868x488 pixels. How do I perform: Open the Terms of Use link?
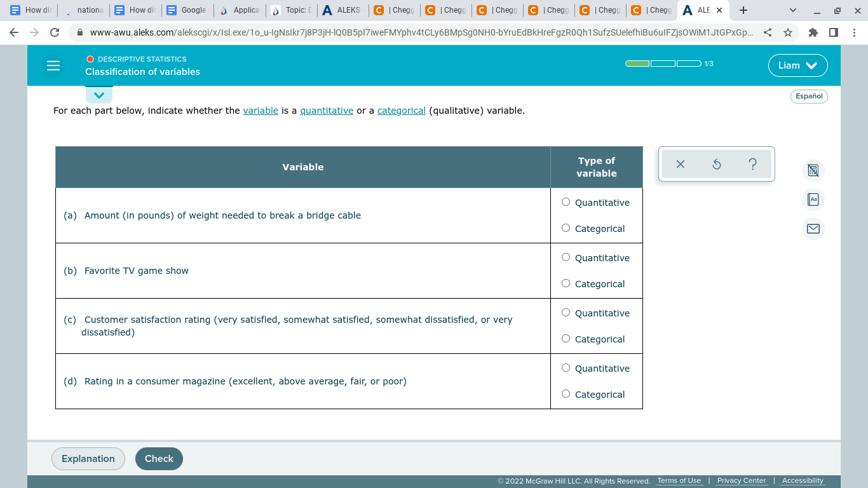point(679,480)
